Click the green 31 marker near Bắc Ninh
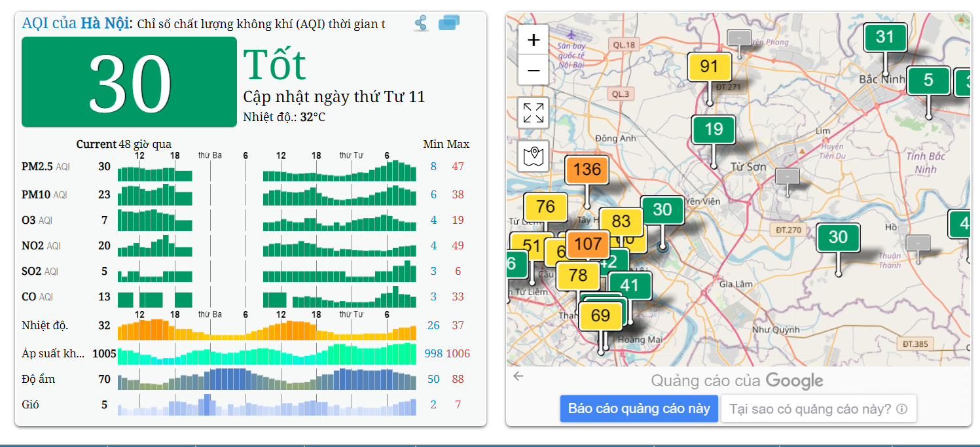Screen dimensions: 980x447 click(884, 37)
